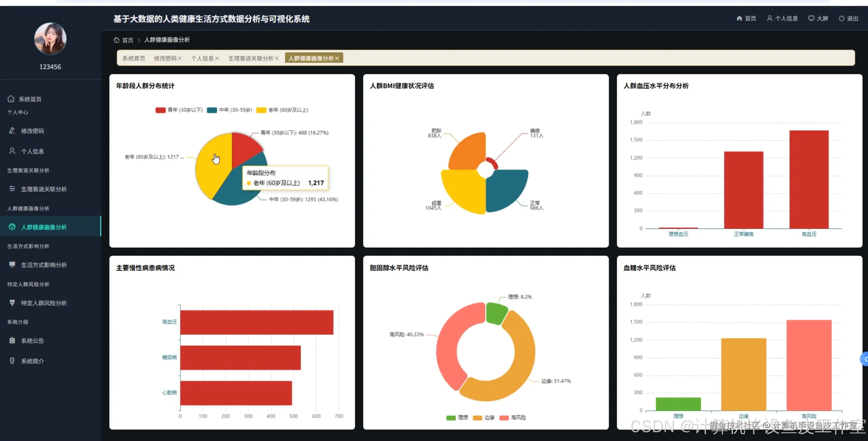Open 修改密码 in the sidebar

pos(32,131)
